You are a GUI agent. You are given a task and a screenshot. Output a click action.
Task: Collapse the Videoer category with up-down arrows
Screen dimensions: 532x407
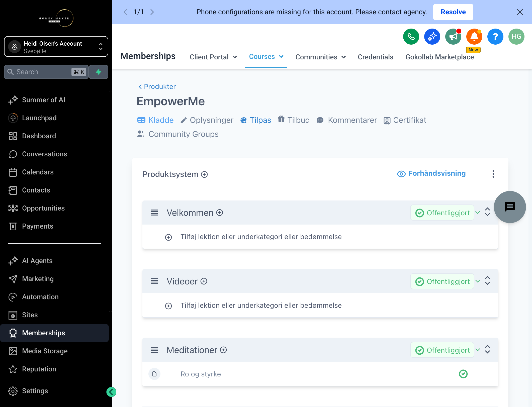coord(487,281)
